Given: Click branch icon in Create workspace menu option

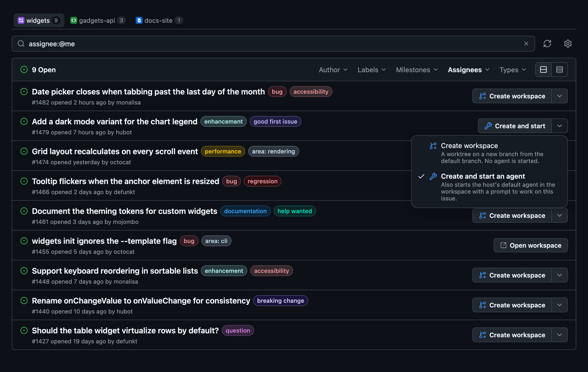Looking at the screenshot, I should pos(433,146).
